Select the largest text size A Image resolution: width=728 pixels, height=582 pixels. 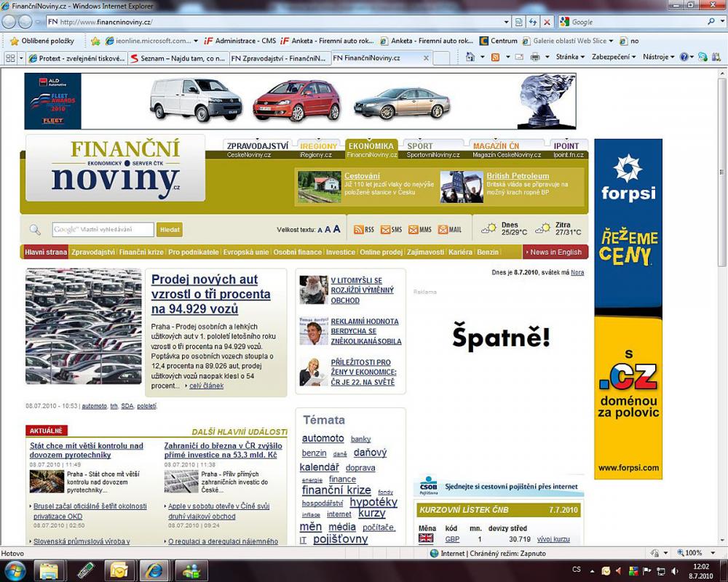(x=336, y=229)
